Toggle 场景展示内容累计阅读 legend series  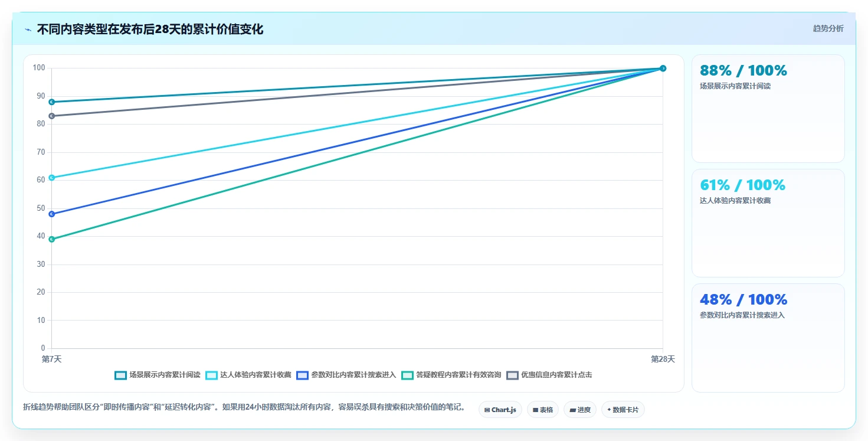pyautogui.click(x=158, y=375)
